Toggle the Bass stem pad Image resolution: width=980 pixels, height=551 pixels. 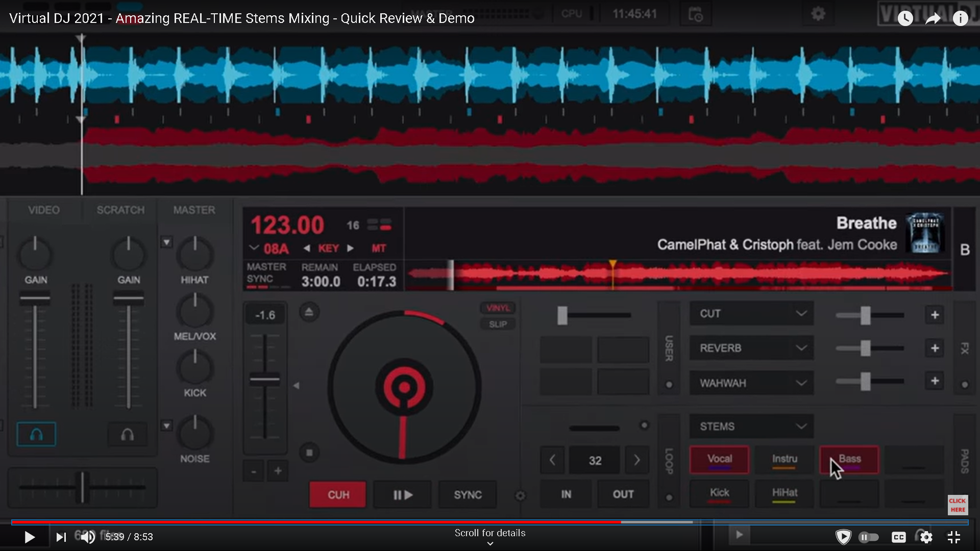coord(849,460)
